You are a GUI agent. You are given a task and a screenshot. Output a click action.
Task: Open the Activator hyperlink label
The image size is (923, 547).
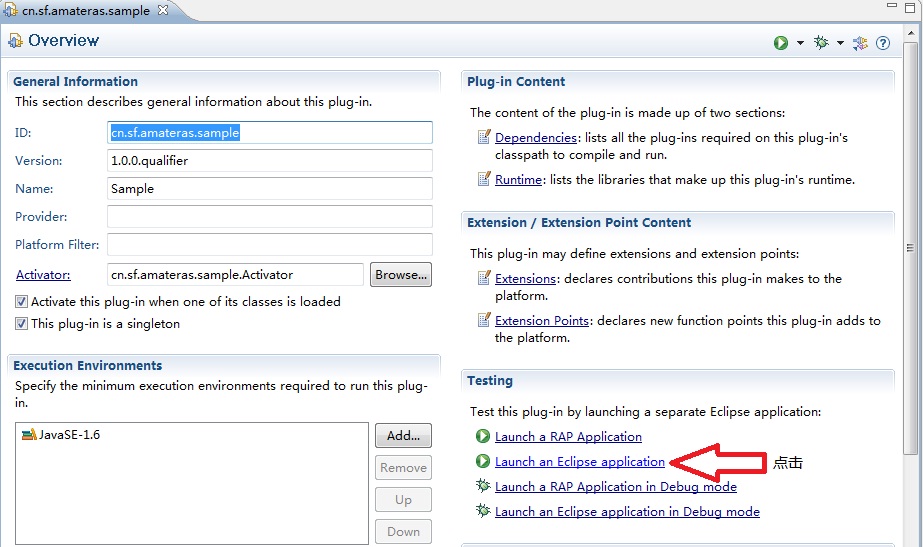[43, 274]
